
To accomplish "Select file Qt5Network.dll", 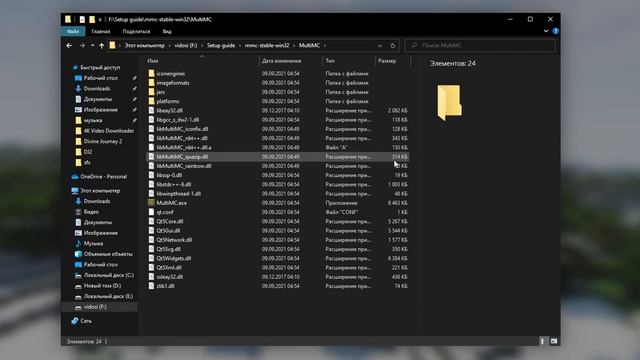I will coord(174,240).
